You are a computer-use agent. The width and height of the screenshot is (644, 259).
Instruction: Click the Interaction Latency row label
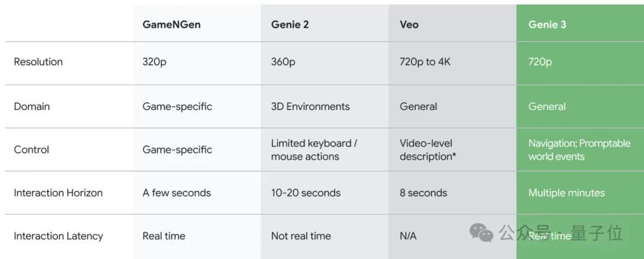coord(58,236)
